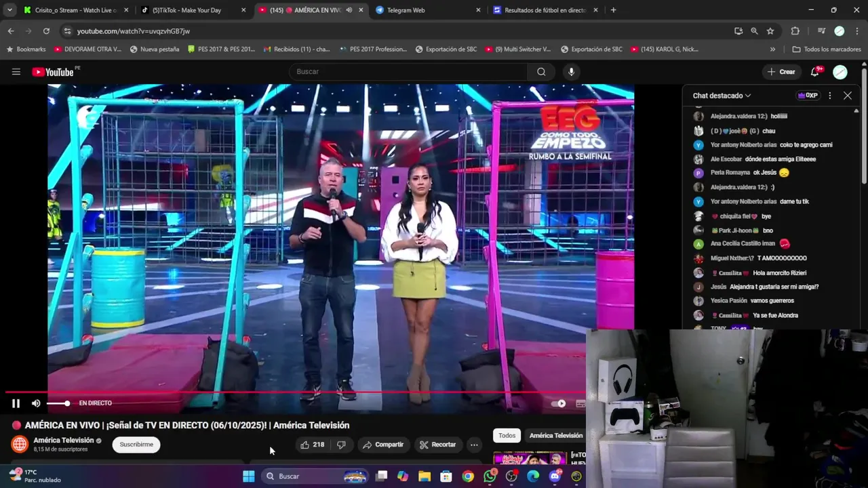This screenshot has width=868, height=488.
Task: Open Todos los marcadores folder
Action: click(826, 49)
